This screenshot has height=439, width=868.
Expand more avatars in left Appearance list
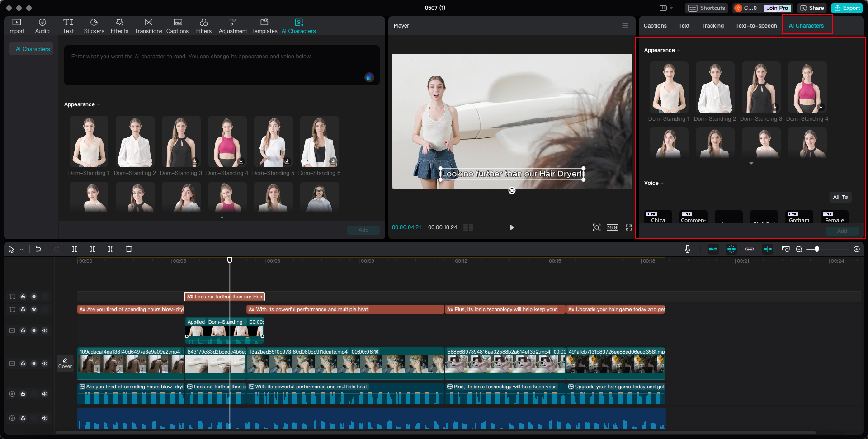coord(222,218)
